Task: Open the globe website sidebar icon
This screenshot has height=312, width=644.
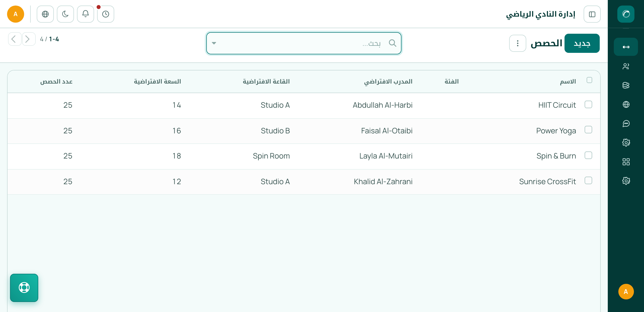Action: point(626,104)
